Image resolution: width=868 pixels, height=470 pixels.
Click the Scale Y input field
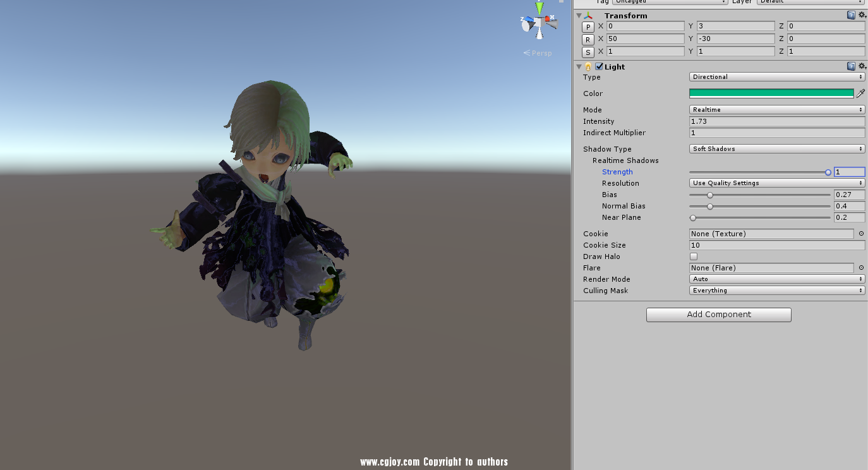coord(735,52)
